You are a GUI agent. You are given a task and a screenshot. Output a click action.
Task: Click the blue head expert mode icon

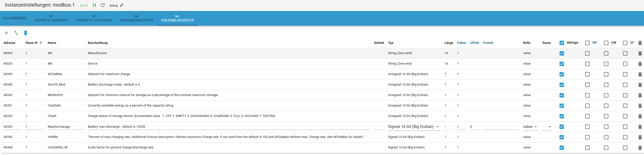pos(25,33)
